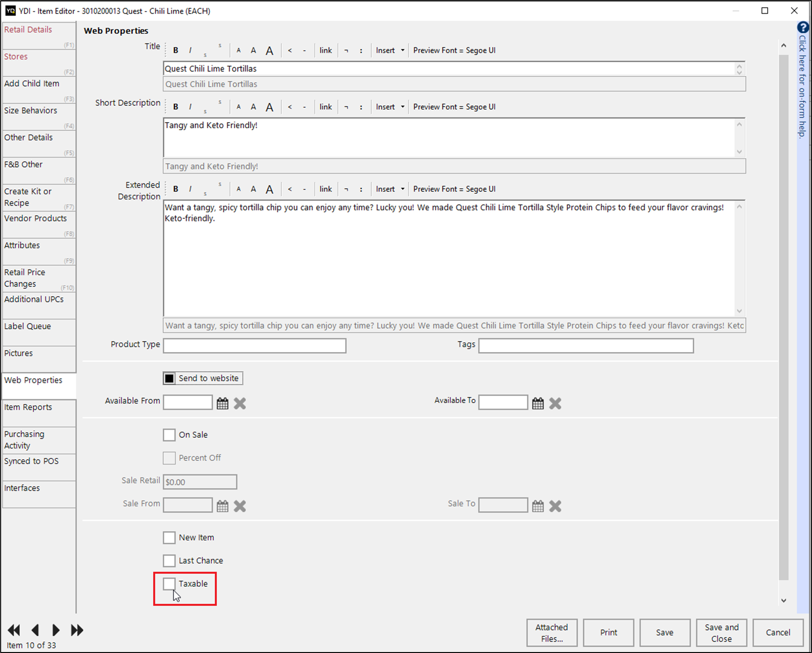Open the Label Queue tab
Image resolution: width=812 pixels, height=653 pixels.
[x=39, y=332]
